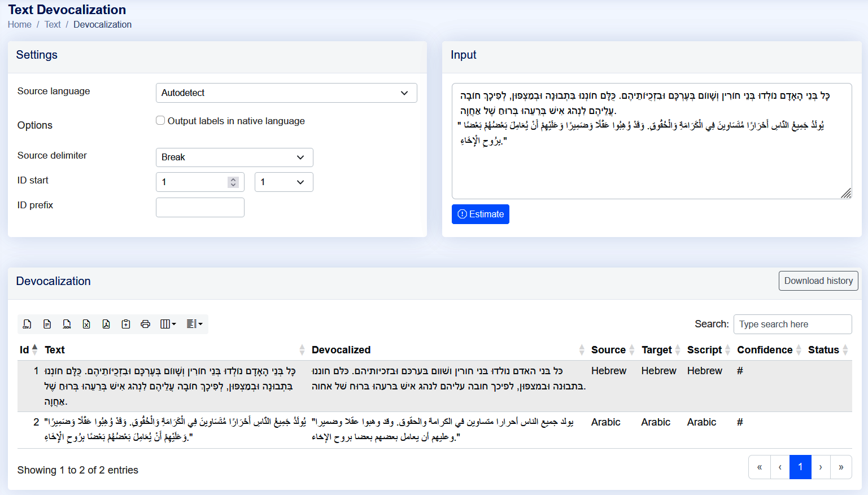Open ID start increment dropdown

coord(284,182)
